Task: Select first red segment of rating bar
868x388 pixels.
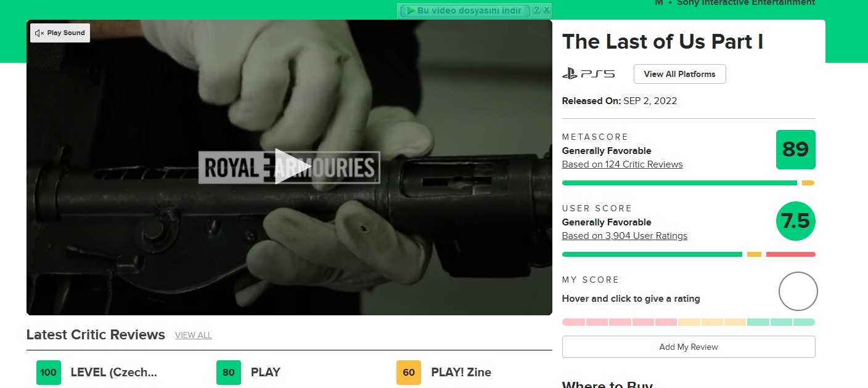Action: pyautogui.click(x=573, y=322)
